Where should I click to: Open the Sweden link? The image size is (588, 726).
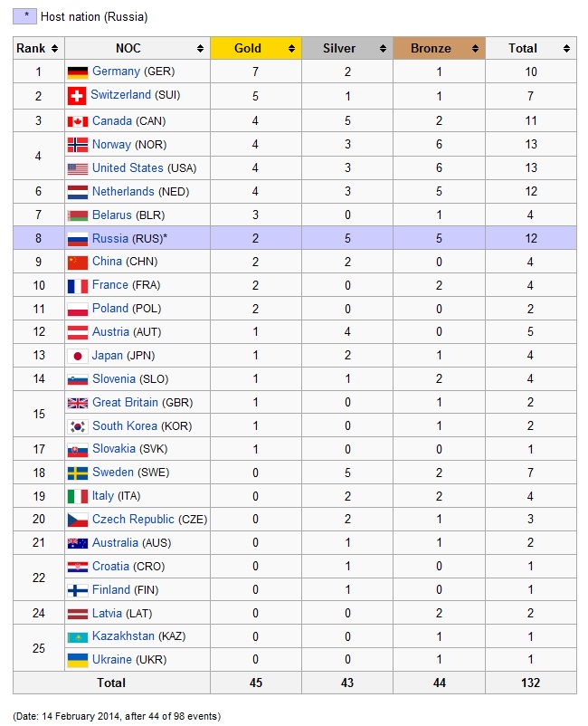113,472
